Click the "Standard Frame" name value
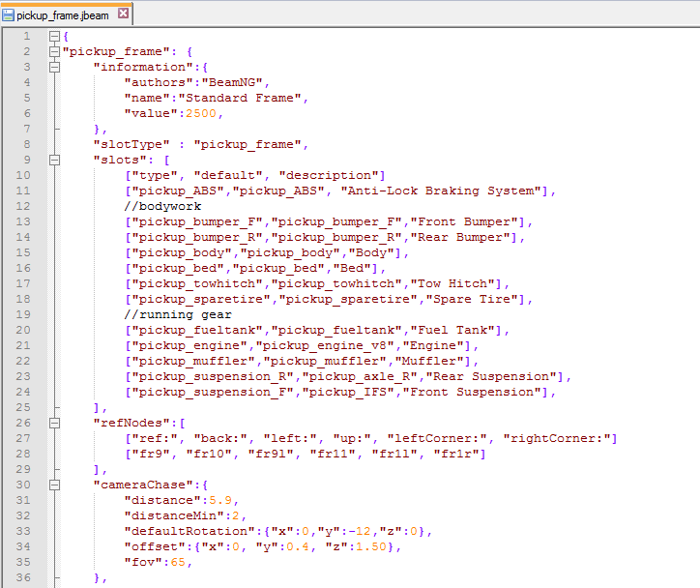 click(240, 99)
